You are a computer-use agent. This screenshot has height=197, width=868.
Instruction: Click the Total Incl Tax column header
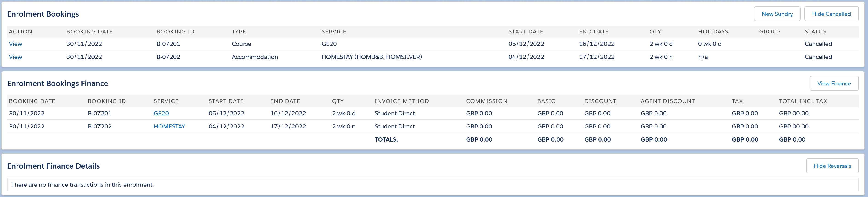click(x=803, y=101)
